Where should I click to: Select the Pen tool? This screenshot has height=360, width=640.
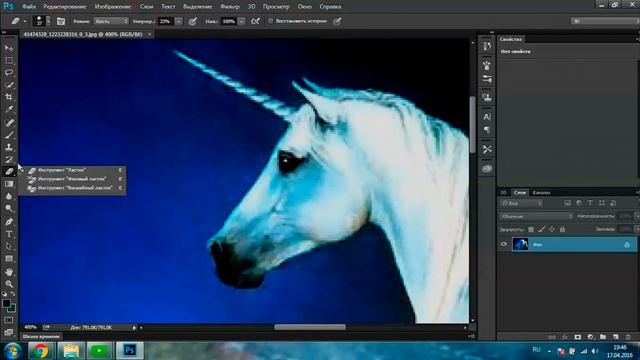coord(9,222)
